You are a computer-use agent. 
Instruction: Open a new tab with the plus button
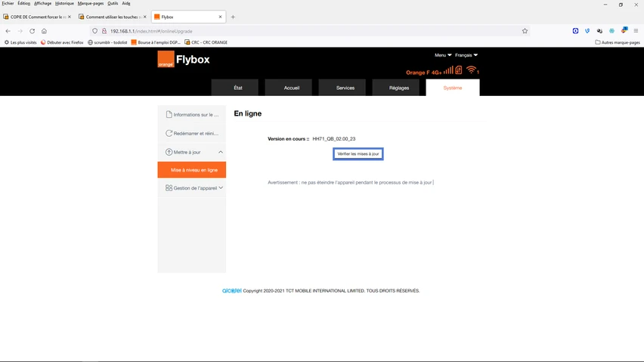tap(233, 17)
